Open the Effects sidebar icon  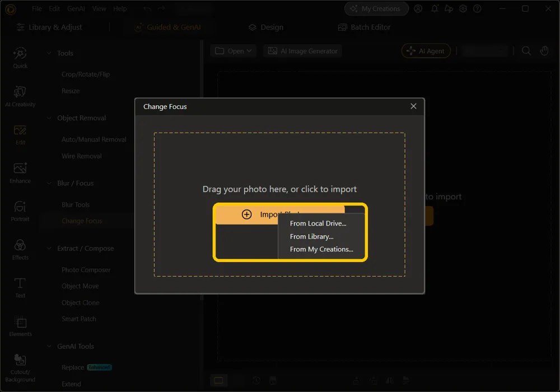point(20,250)
